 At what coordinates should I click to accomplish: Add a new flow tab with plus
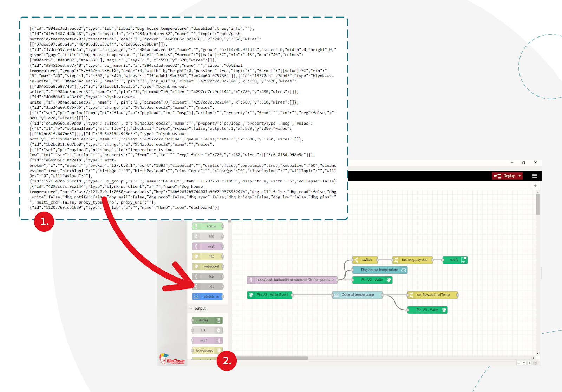(535, 186)
